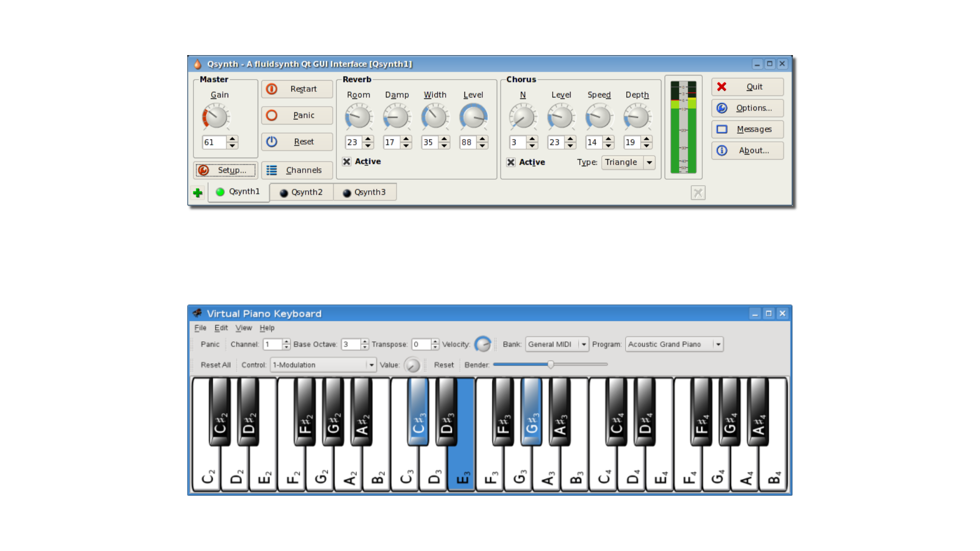This screenshot has height=551, width=980.
Task: Increase the Chorus N spinbox value
Action: pyautogui.click(x=532, y=139)
